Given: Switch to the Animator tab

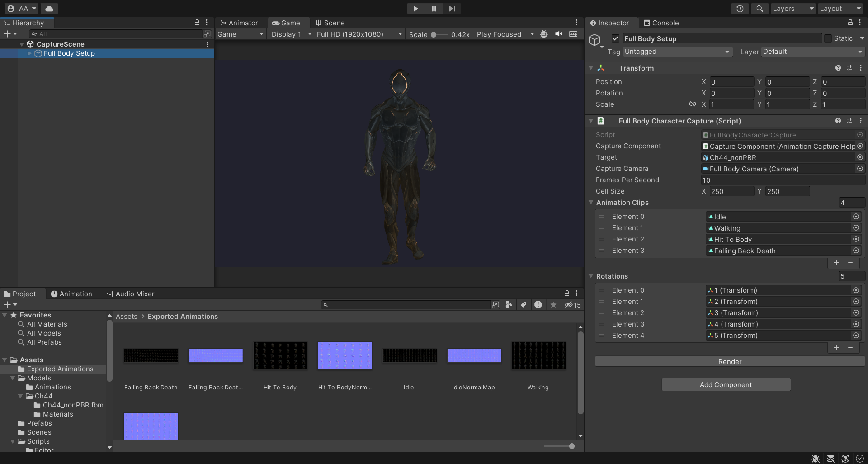Looking at the screenshot, I should (239, 23).
